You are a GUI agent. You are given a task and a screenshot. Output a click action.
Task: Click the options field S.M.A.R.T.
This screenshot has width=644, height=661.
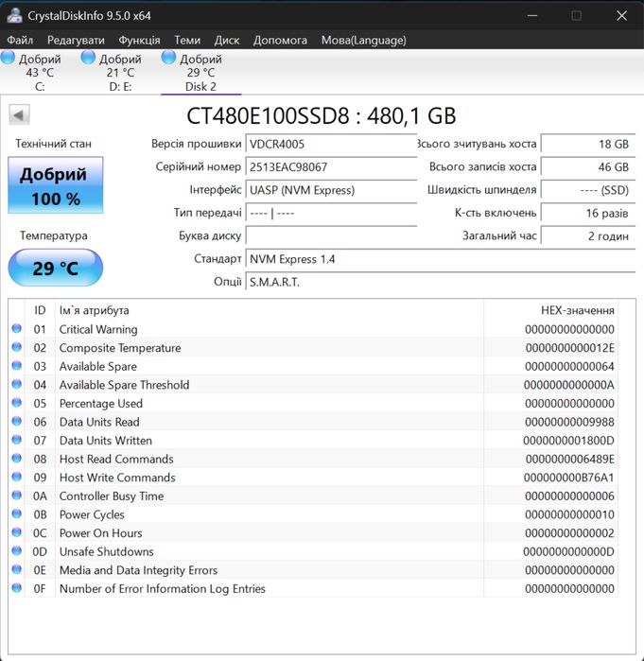(x=441, y=282)
